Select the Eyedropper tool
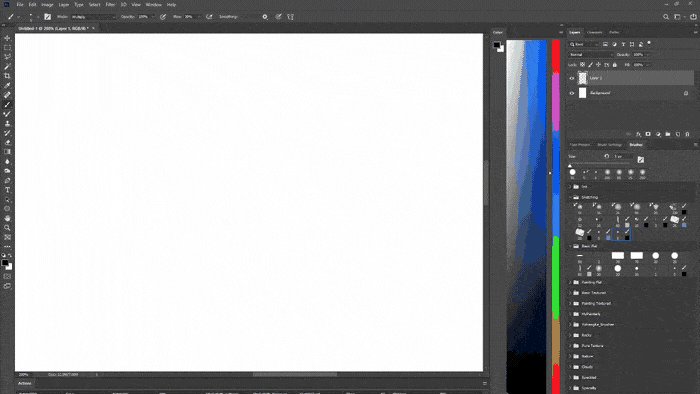700x394 pixels. click(x=7, y=86)
